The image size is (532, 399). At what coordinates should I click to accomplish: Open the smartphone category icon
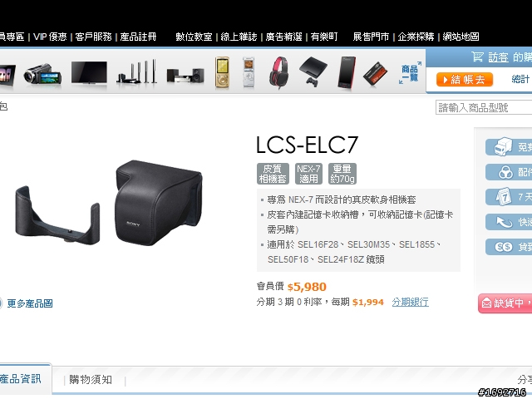(x=347, y=73)
